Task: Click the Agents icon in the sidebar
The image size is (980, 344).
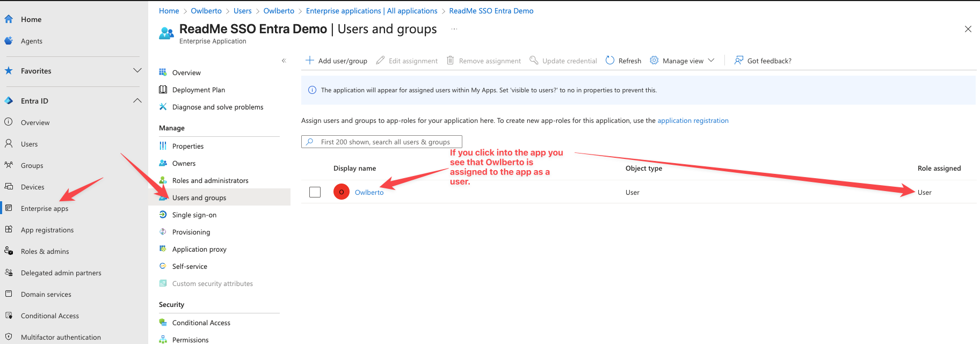Action: (9, 41)
